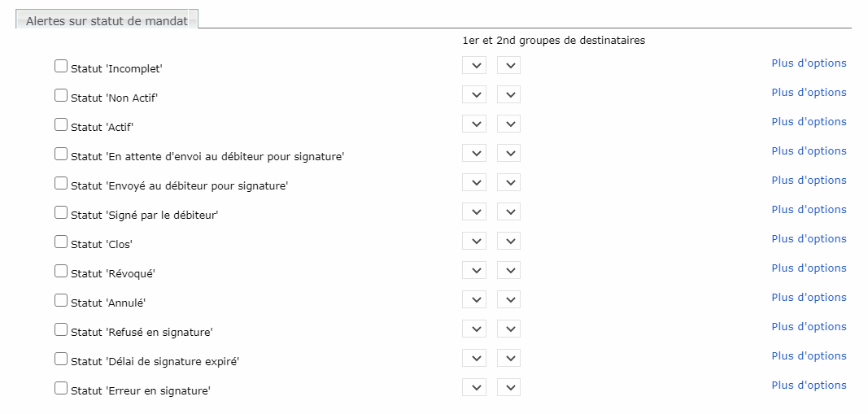Expand first recipient dropdown for 'Actif'

coord(474,124)
